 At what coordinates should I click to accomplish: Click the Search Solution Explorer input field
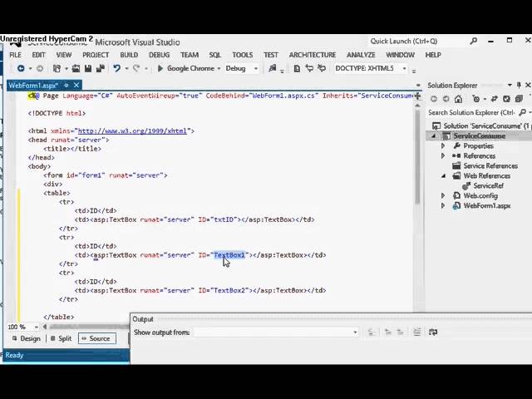(471, 112)
